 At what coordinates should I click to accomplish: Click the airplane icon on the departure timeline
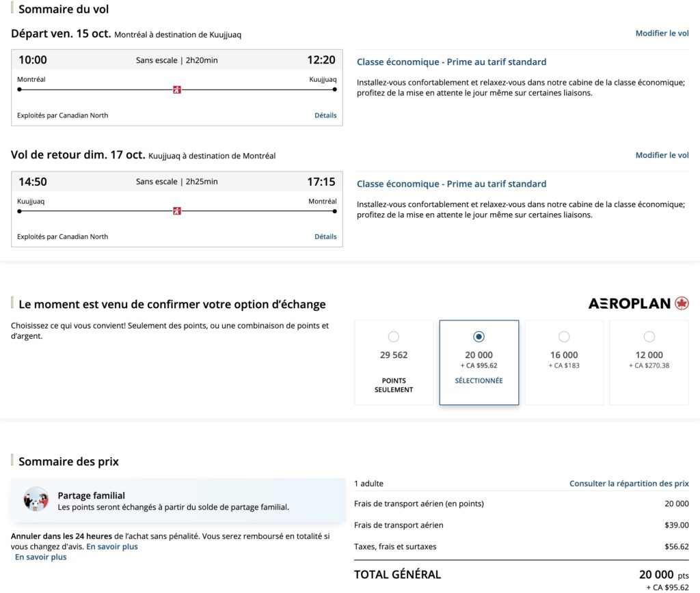click(176, 89)
